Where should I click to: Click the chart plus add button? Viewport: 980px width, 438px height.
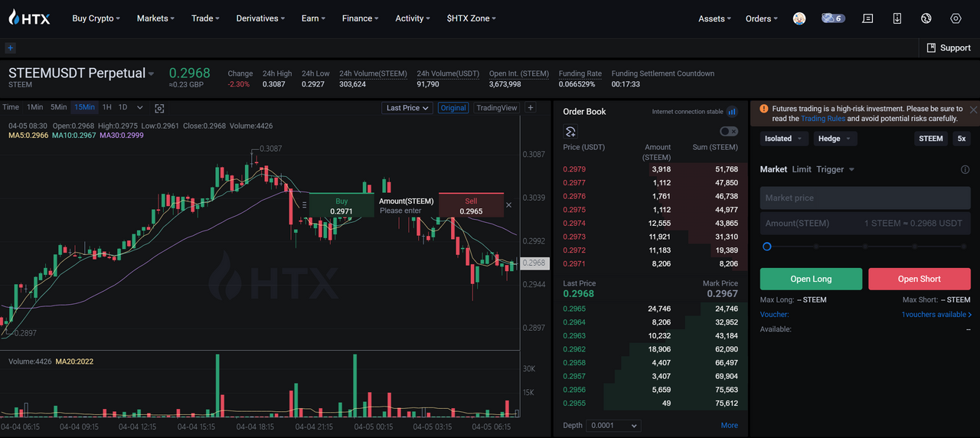coord(531,108)
